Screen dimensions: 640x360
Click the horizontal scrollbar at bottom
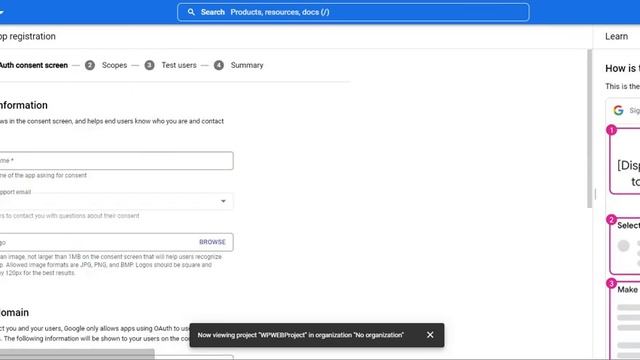[x=77, y=354]
